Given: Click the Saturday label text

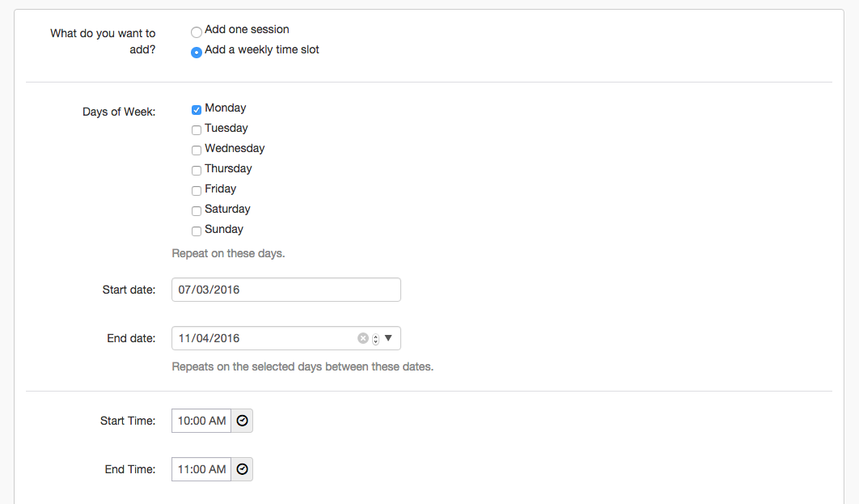Looking at the screenshot, I should tap(227, 210).
